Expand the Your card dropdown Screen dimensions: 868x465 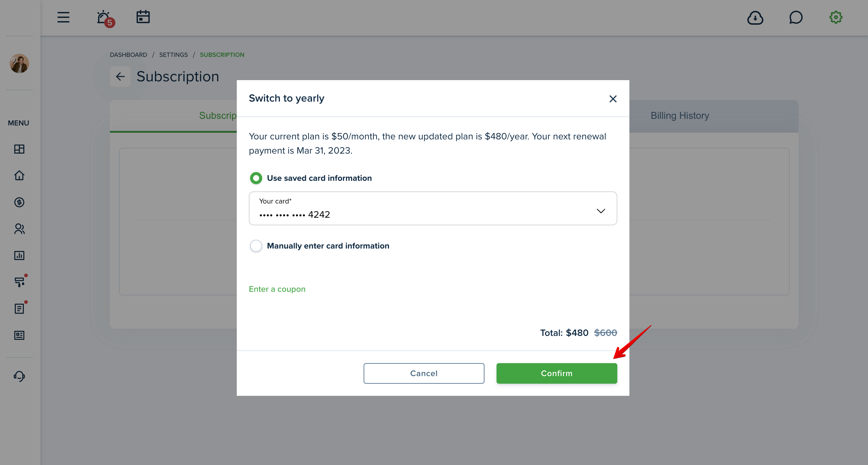(433, 208)
